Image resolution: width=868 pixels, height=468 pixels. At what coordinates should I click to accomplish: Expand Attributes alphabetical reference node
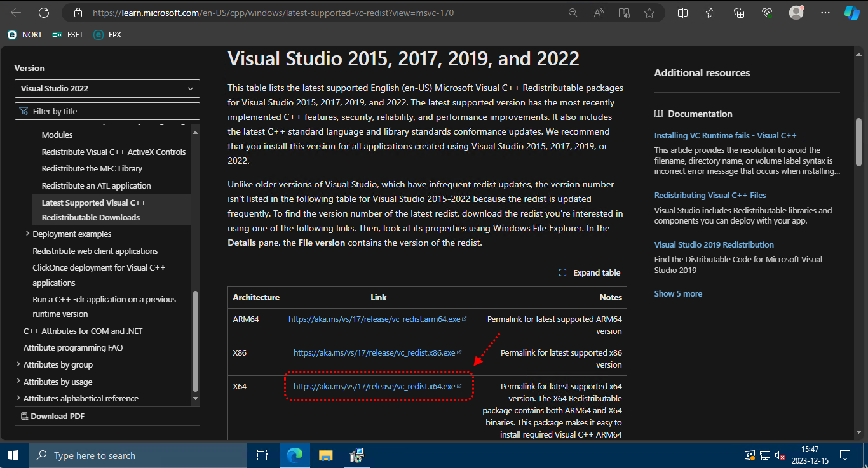[x=18, y=398]
